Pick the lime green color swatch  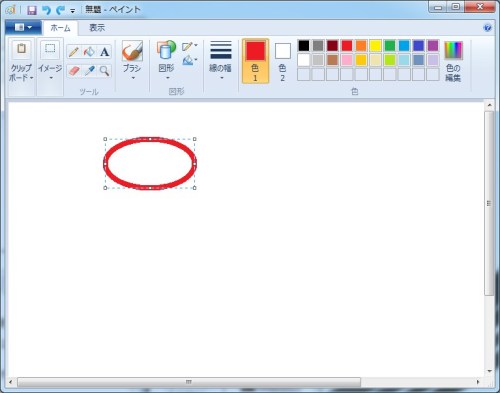click(x=390, y=60)
